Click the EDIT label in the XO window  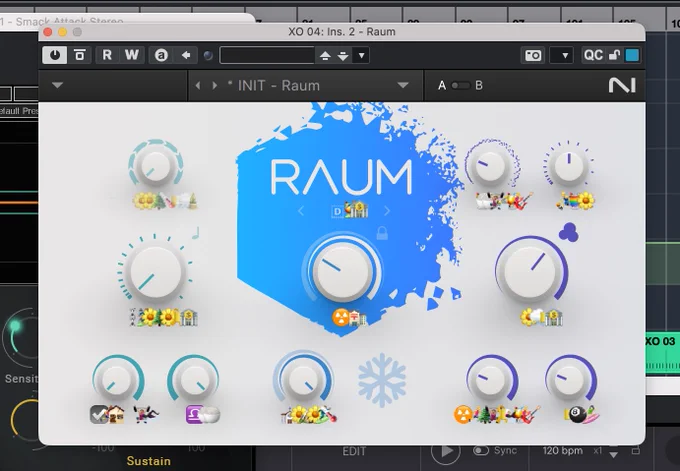pos(354,451)
